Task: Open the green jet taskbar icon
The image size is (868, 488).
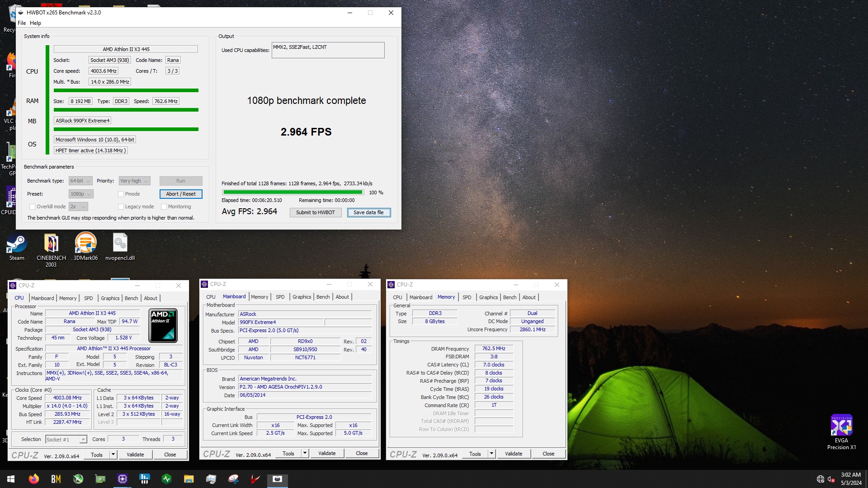Action: (78, 479)
